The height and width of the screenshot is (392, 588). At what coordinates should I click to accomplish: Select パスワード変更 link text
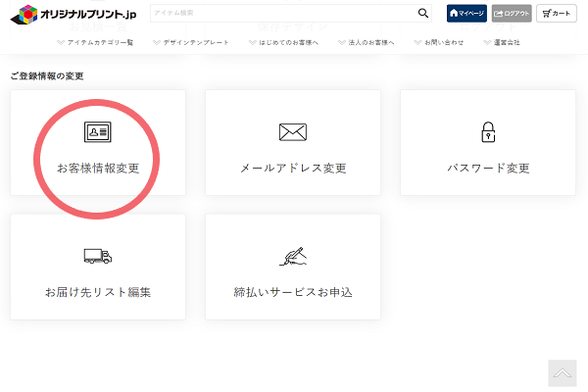click(488, 168)
